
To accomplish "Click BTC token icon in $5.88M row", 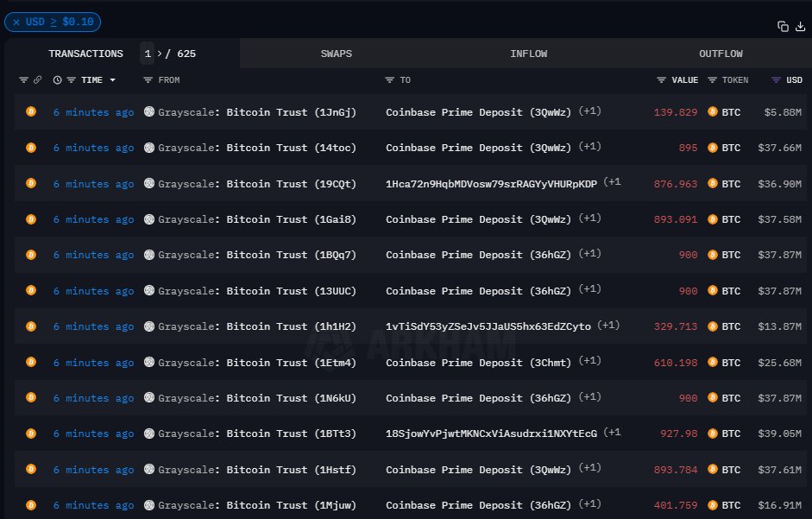I will (713, 111).
